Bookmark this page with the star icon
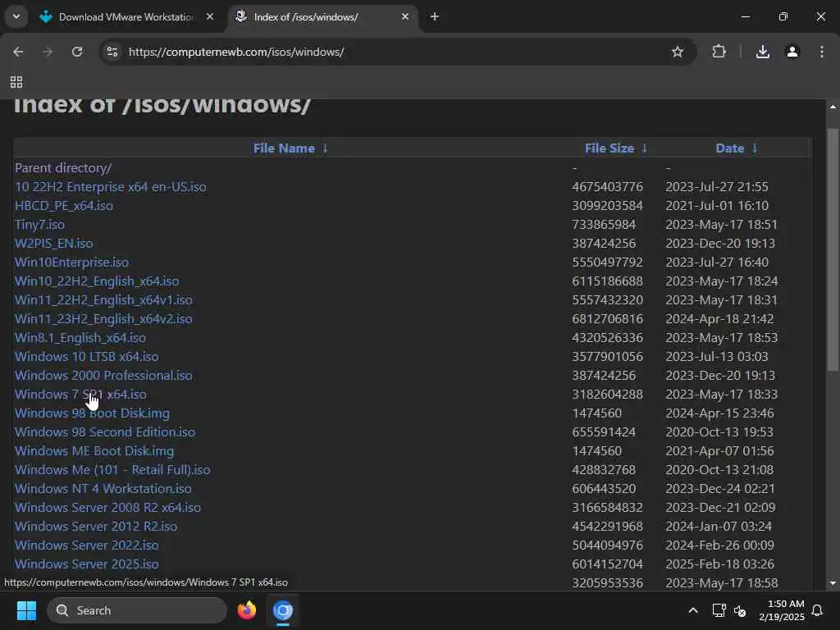840x630 pixels. click(677, 52)
